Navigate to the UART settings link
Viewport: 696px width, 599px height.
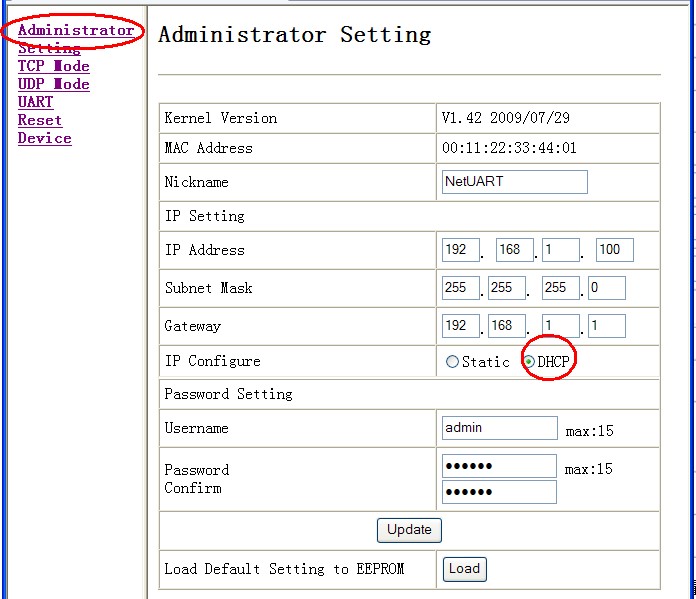click(35, 102)
